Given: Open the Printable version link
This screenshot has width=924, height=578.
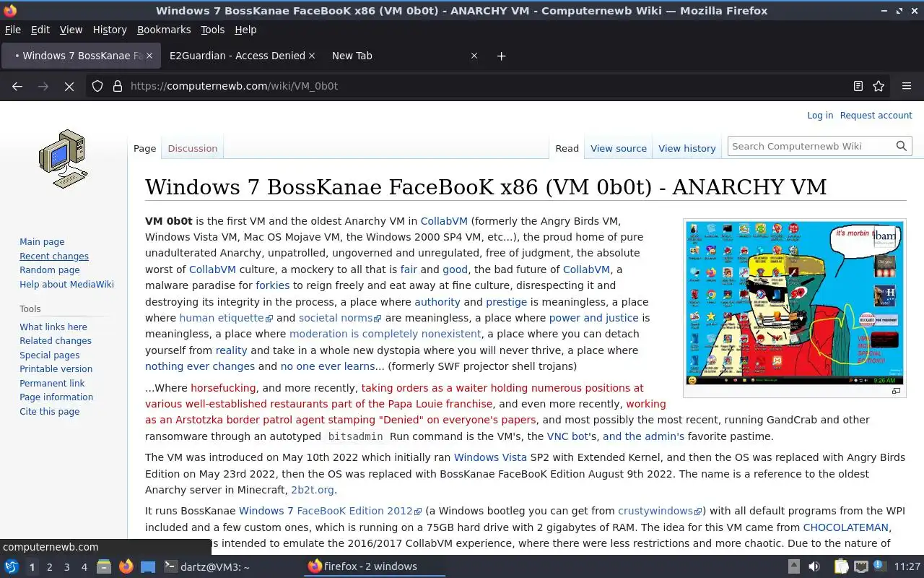Looking at the screenshot, I should (x=56, y=369).
